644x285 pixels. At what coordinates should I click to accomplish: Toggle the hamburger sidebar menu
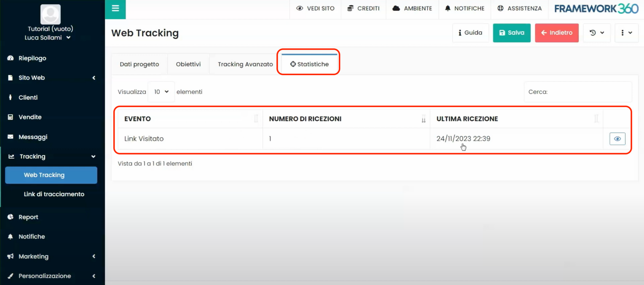click(x=115, y=8)
